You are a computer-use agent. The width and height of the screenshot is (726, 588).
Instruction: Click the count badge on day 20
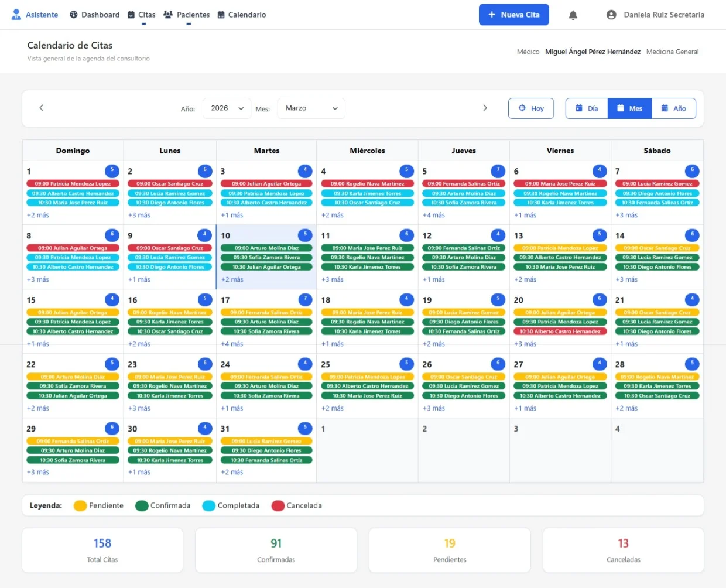point(600,299)
